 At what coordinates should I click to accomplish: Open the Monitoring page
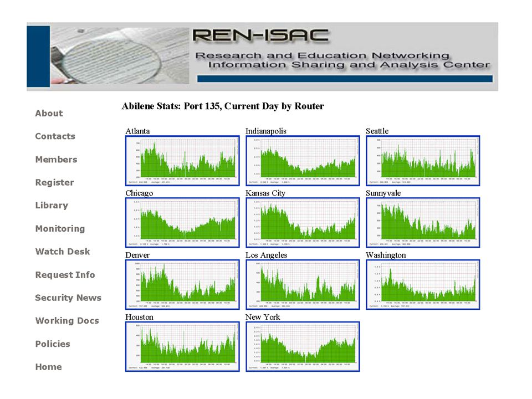(x=60, y=229)
